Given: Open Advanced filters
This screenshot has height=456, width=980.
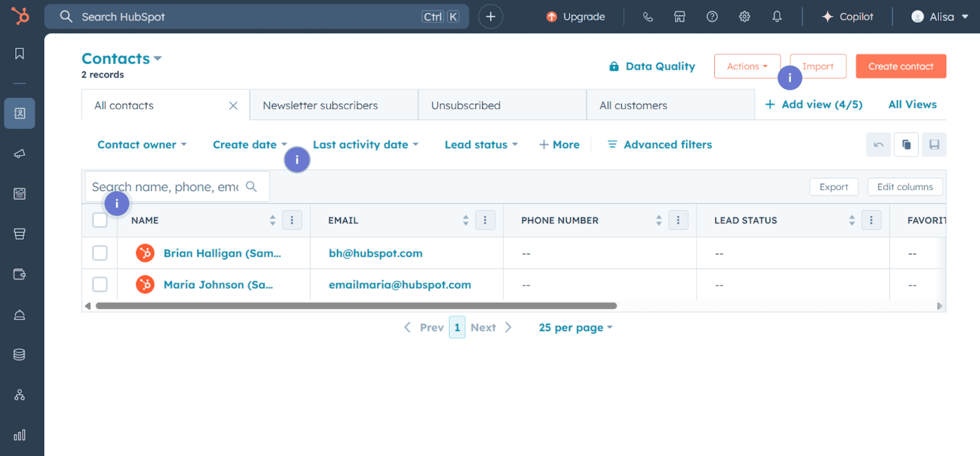Looking at the screenshot, I should coord(659,145).
